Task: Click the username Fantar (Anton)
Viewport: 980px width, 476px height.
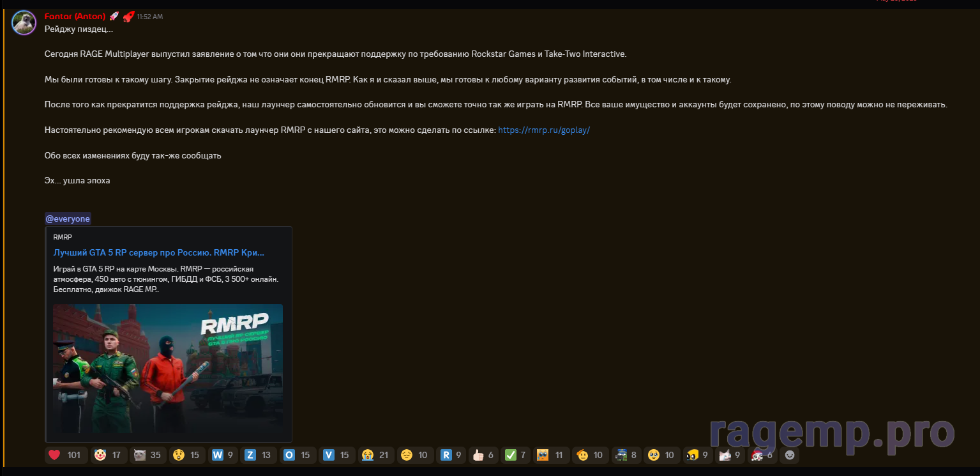Action: 75,17
